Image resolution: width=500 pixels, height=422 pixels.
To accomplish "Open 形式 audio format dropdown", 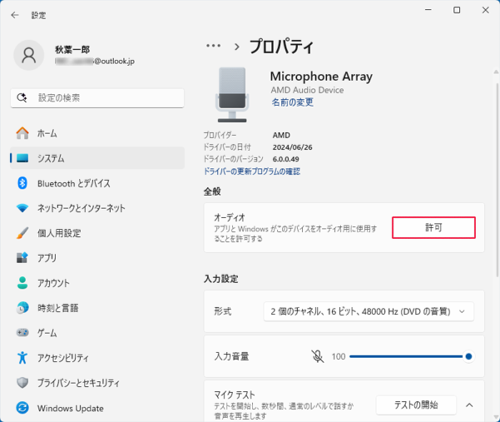I will click(368, 311).
